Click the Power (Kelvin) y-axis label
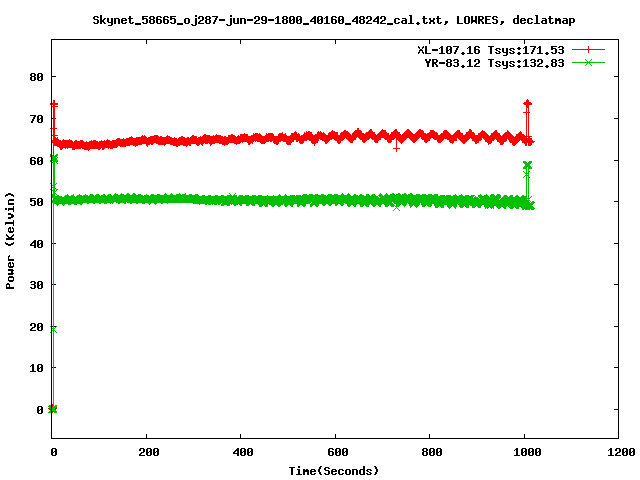 [10, 241]
